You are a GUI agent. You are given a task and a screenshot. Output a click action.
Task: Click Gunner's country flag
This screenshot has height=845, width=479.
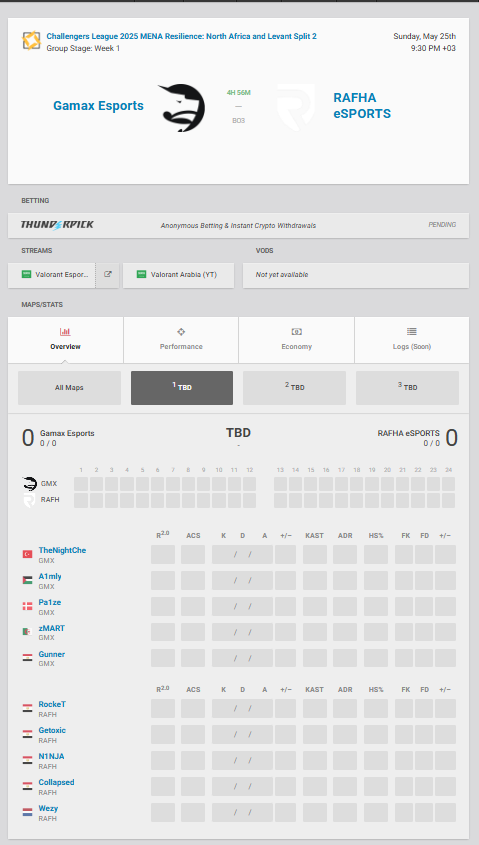[x=27, y=657]
